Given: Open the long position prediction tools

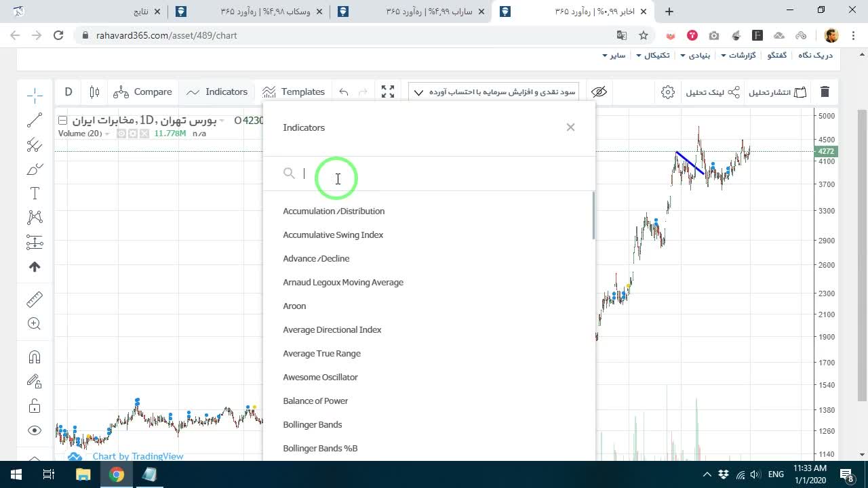Looking at the screenshot, I should pyautogui.click(x=35, y=242).
